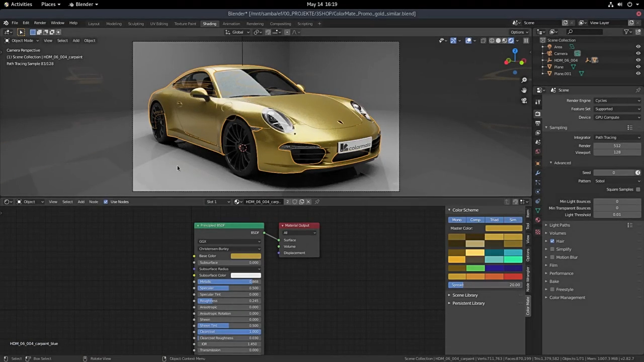This screenshot has width=644, height=362.
Task: Click the Render samples field
Action: pyautogui.click(x=617, y=146)
